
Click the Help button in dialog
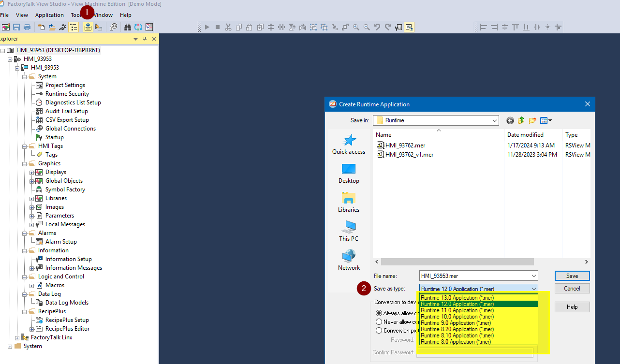click(572, 307)
